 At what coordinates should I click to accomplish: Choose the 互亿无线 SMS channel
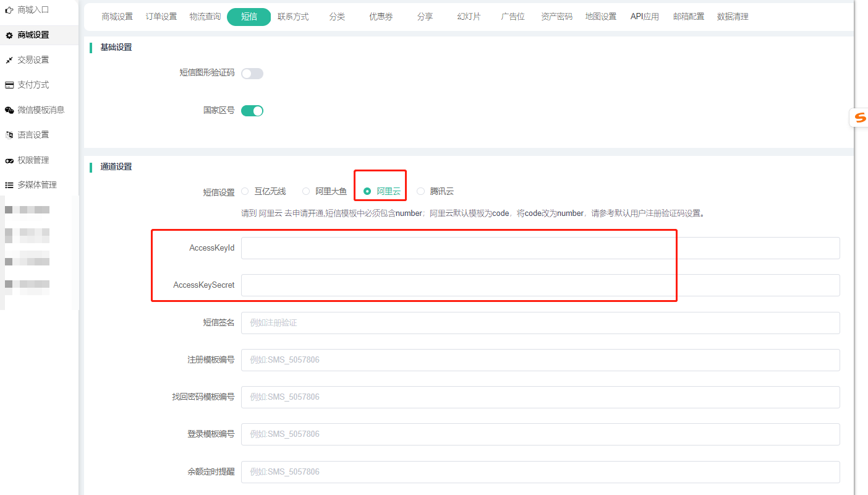tap(245, 191)
